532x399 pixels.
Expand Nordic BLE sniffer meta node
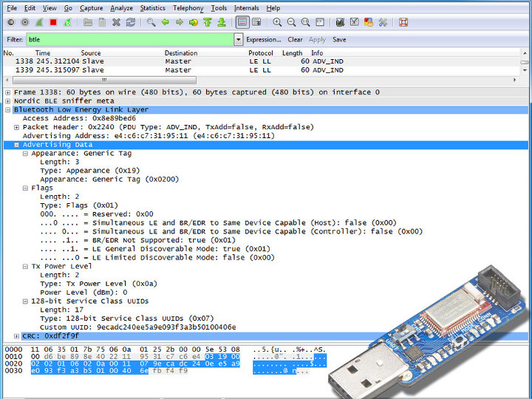point(8,101)
